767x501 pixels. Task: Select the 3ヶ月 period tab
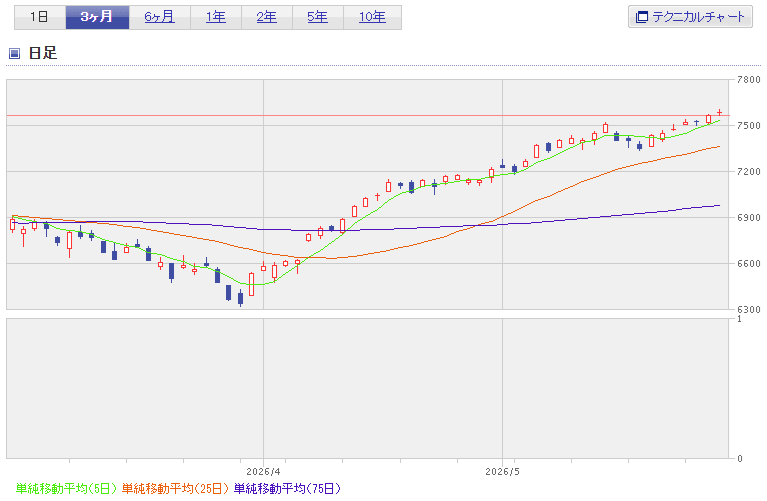point(97,17)
